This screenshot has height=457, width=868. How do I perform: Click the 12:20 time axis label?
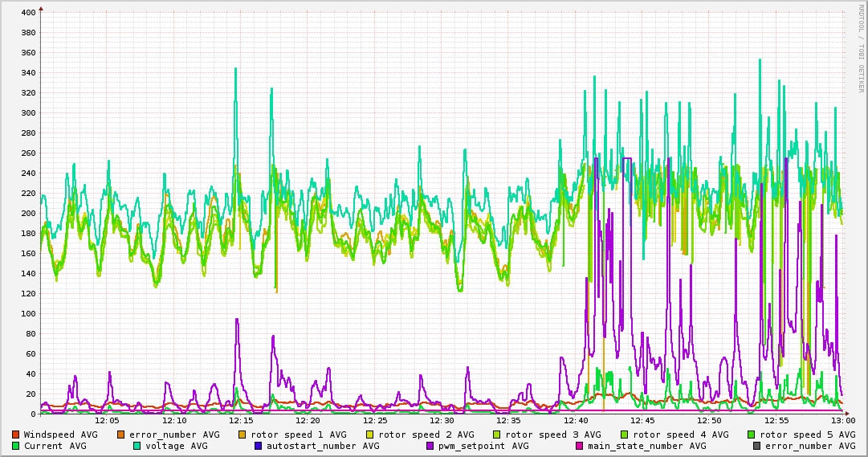308,421
